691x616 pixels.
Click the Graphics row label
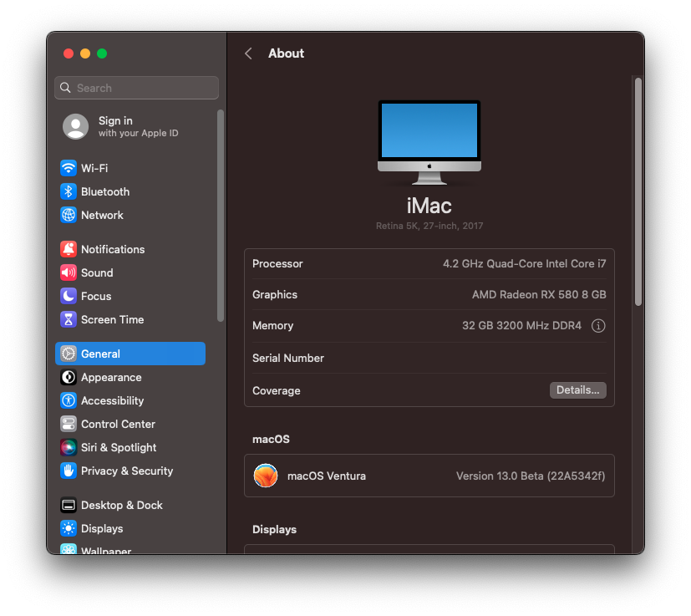[275, 294]
